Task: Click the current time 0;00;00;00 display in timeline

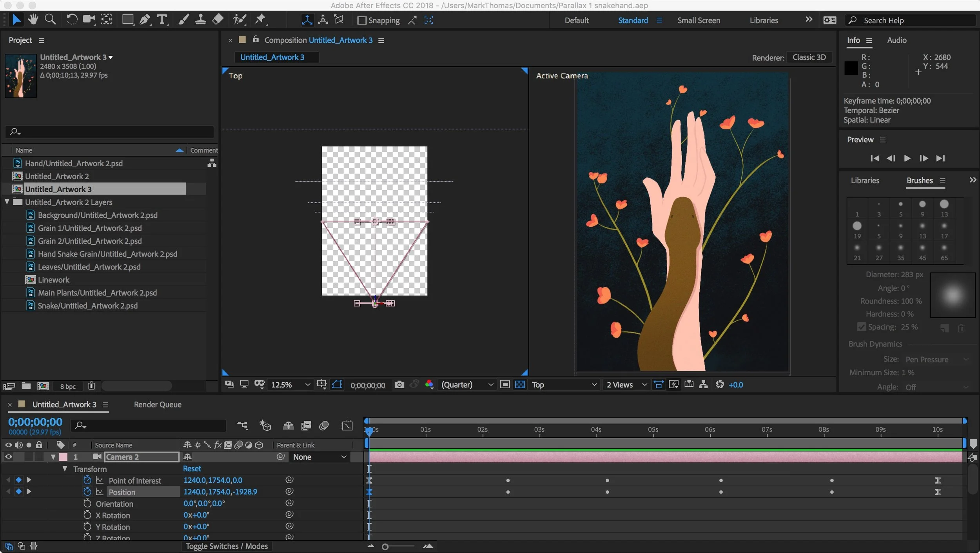Action: coord(35,422)
